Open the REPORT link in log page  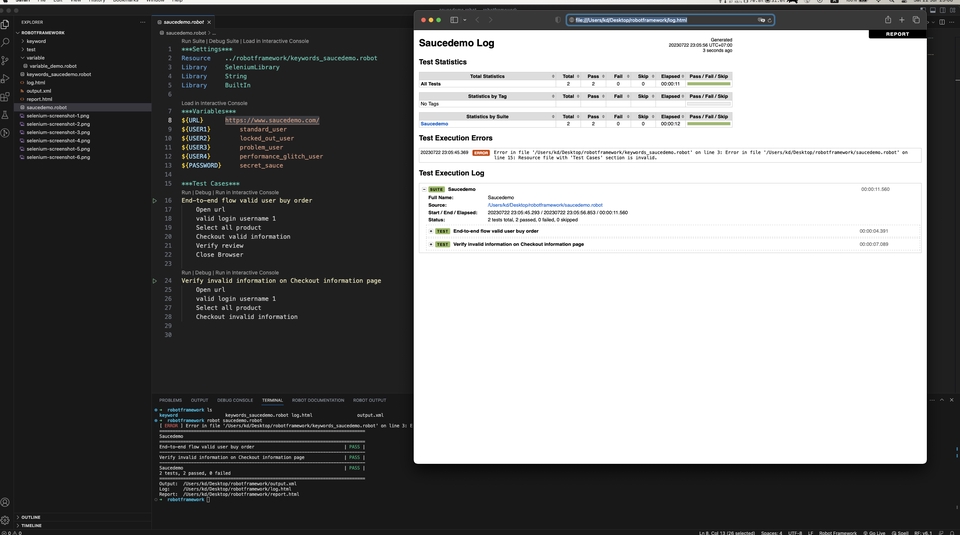pos(898,34)
